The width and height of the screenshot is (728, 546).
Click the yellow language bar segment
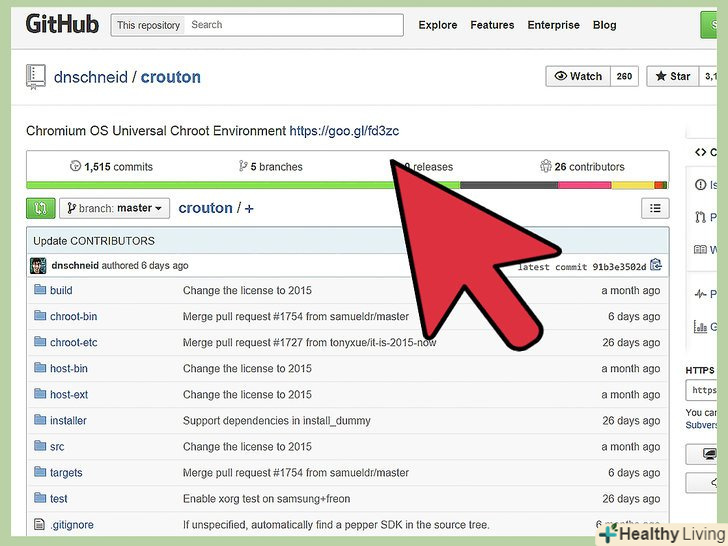coord(633,185)
